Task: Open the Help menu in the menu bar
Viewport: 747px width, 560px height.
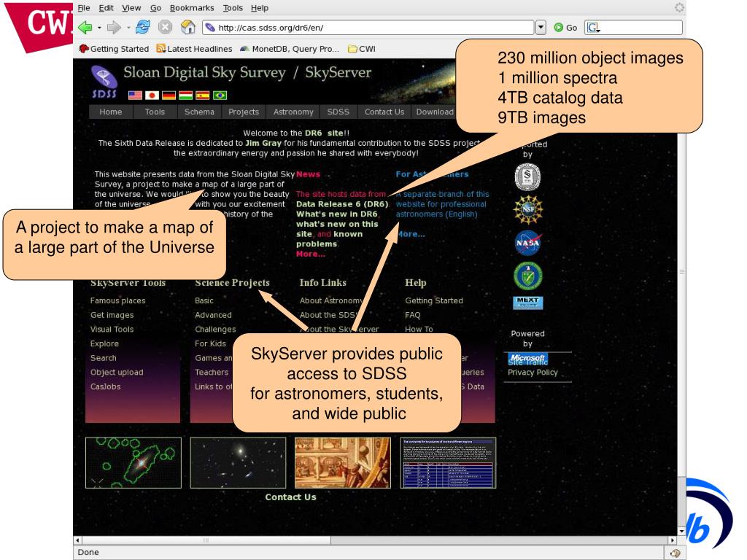Action: pyautogui.click(x=260, y=7)
